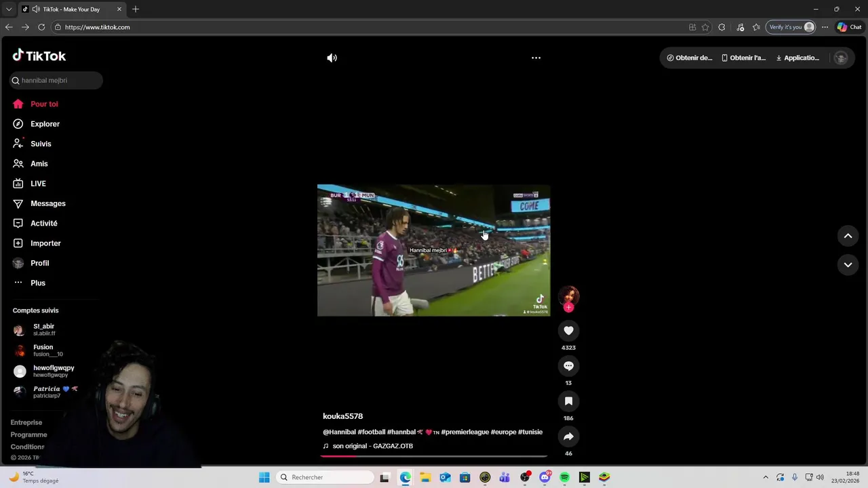Show hidden system tray icons
The image size is (868, 488).
pyautogui.click(x=766, y=477)
